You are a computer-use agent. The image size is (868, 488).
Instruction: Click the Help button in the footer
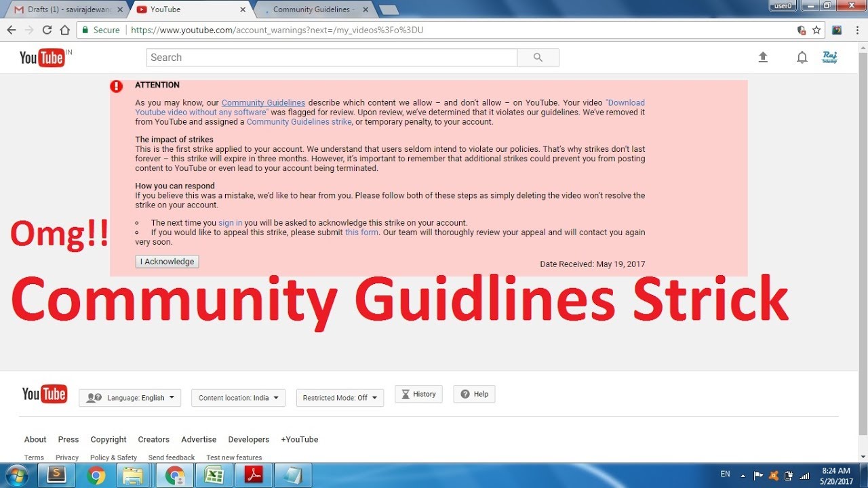(x=474, y=394)
